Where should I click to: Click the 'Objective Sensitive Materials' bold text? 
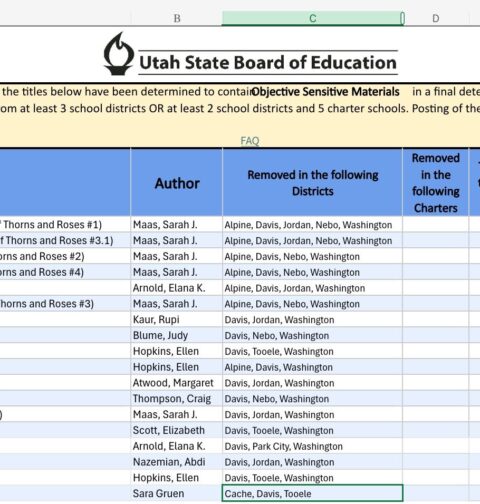325,92
